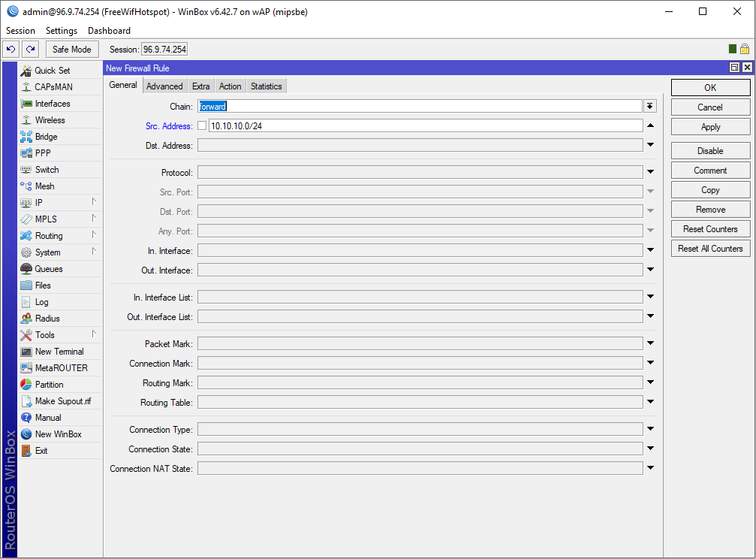Open MetaROUTER in the sidebar
This screenshot has height=559, width=756.
tap(60, 368)
